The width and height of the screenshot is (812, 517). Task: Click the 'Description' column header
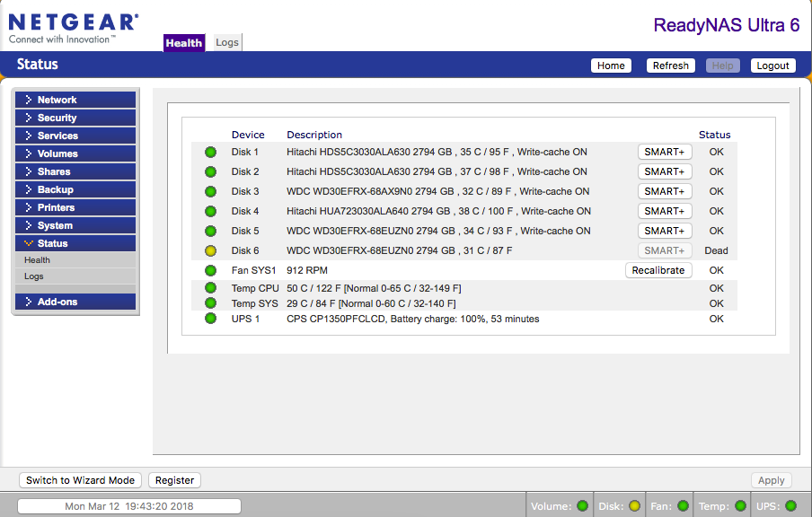314,135
